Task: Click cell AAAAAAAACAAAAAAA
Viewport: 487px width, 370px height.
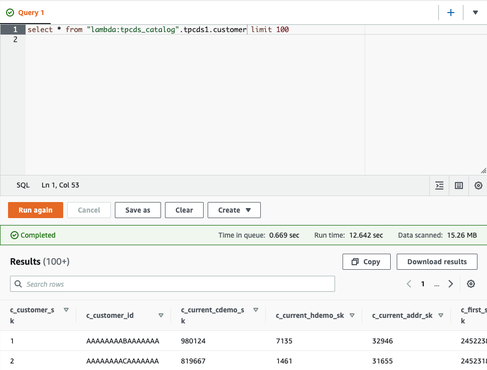Action: [123, 361]
